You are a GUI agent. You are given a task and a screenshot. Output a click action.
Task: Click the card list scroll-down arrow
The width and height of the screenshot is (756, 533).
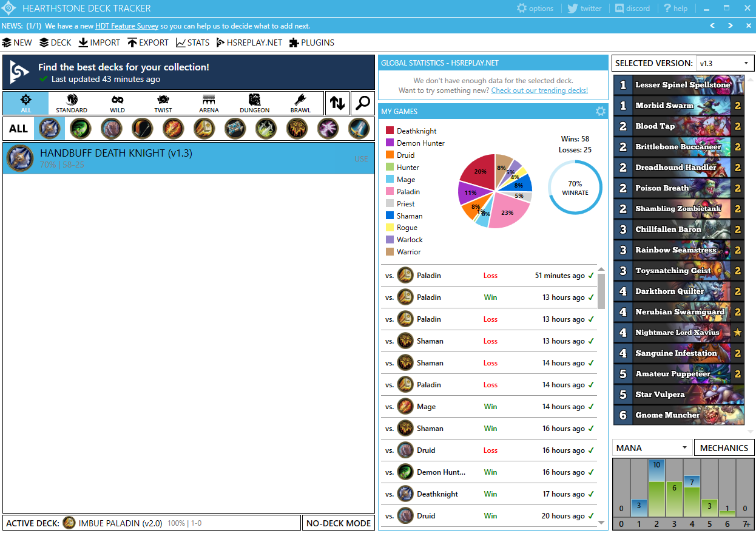[750, 431]
